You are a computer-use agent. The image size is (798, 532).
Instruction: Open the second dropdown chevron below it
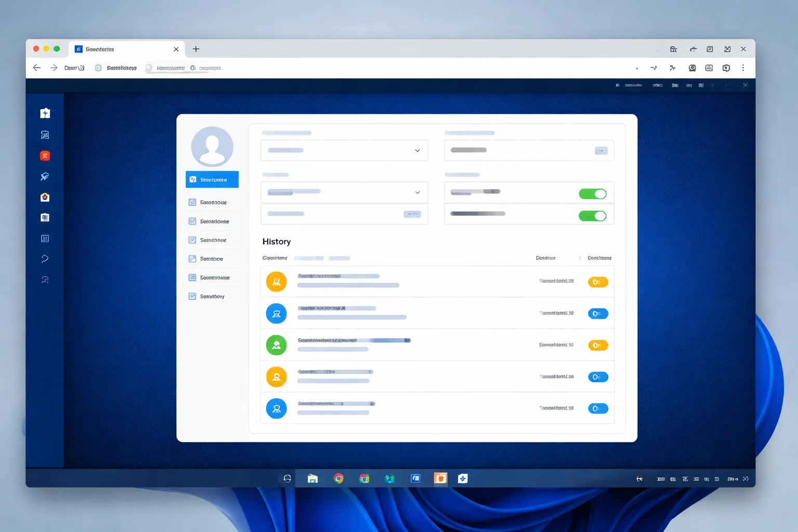pos(417,193)
